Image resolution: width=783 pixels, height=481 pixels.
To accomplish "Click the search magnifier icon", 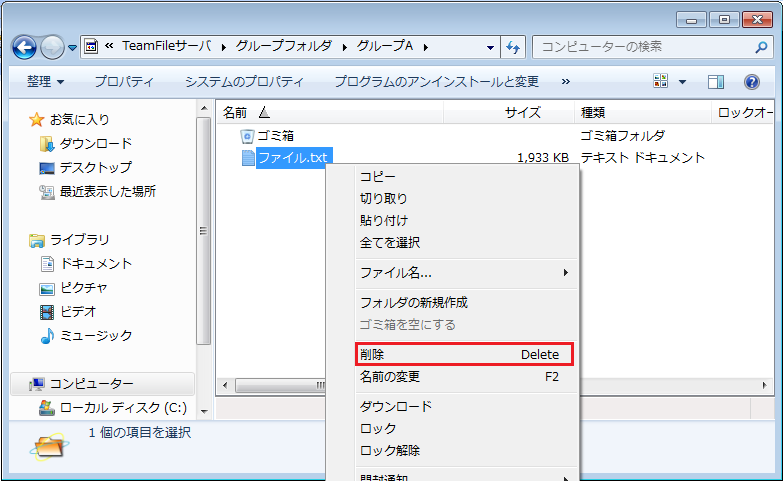I will pos(761,46).
